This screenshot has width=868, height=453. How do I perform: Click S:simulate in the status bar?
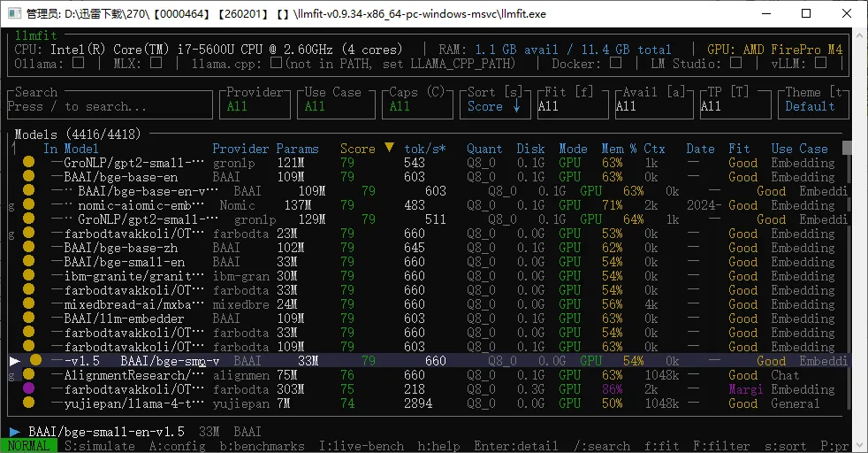[100, 446]
